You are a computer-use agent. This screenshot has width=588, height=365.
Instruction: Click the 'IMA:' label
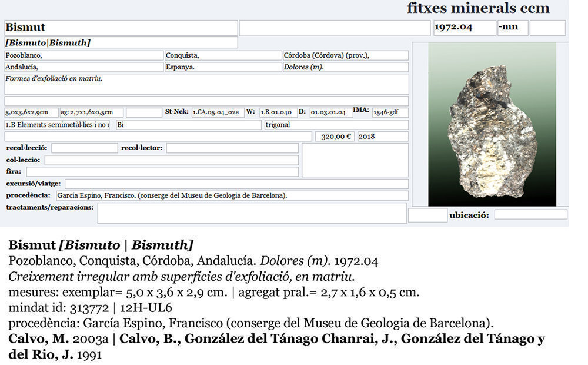point(361,110)
